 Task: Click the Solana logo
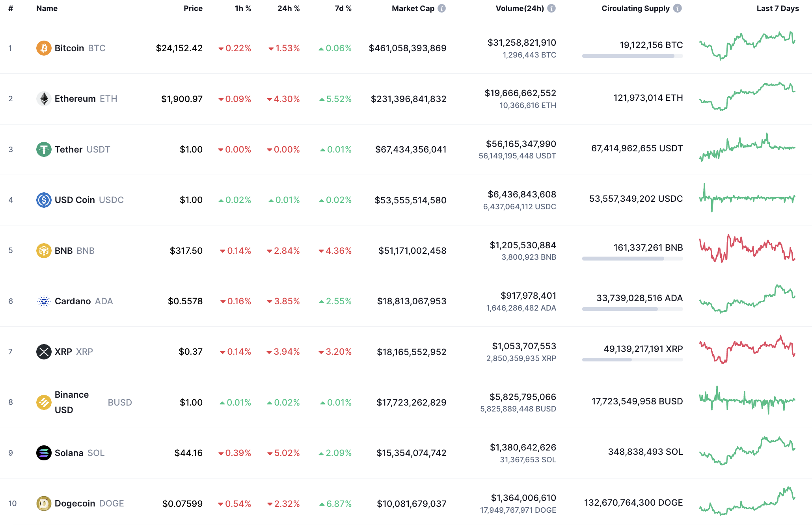(44, 453)
